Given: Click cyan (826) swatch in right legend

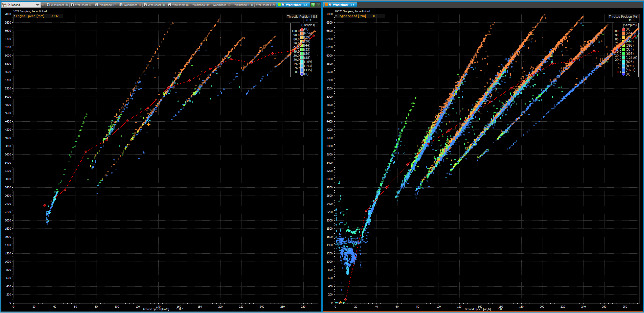Looking at the screenshot, I should point(624,62).
